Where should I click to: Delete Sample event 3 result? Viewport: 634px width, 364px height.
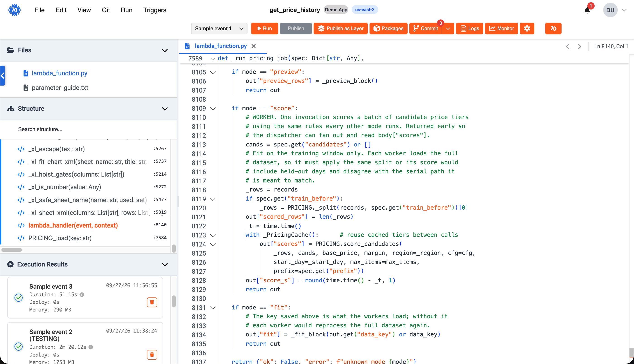[152, 302]
